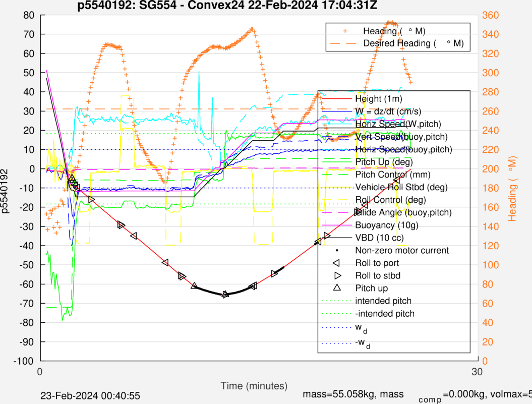Select the Pitch Control (mm) legend label
This screenshot has width=532, height=404.
[x=393, y=175]
